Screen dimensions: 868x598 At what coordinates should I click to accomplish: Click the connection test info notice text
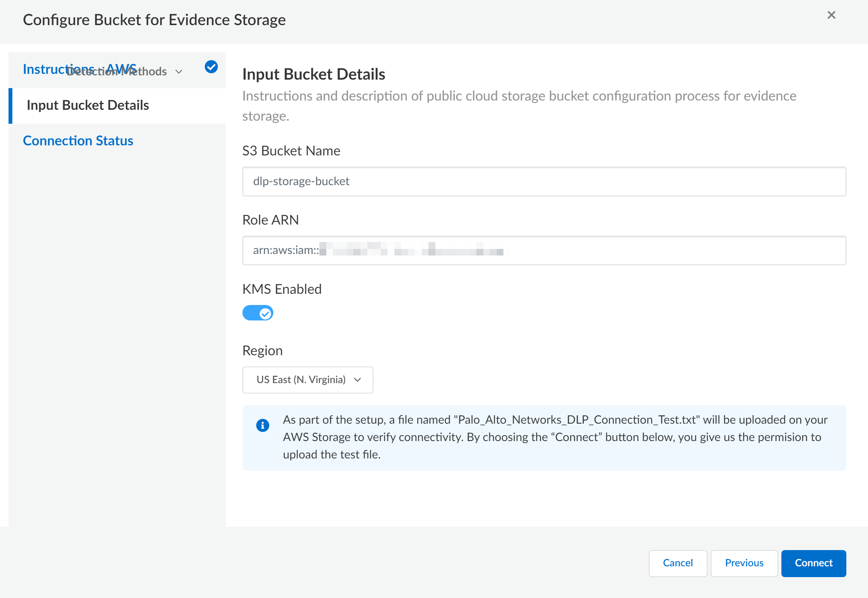coord(555,437)
